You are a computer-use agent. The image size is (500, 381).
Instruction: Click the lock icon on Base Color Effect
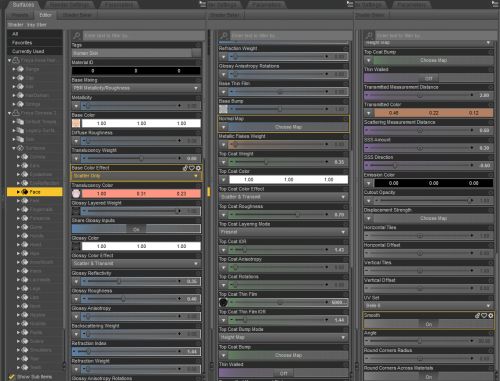[185, 168]
